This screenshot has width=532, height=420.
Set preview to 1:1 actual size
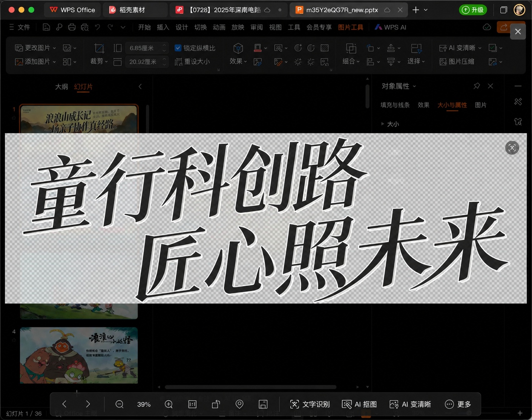click(192, 404)
